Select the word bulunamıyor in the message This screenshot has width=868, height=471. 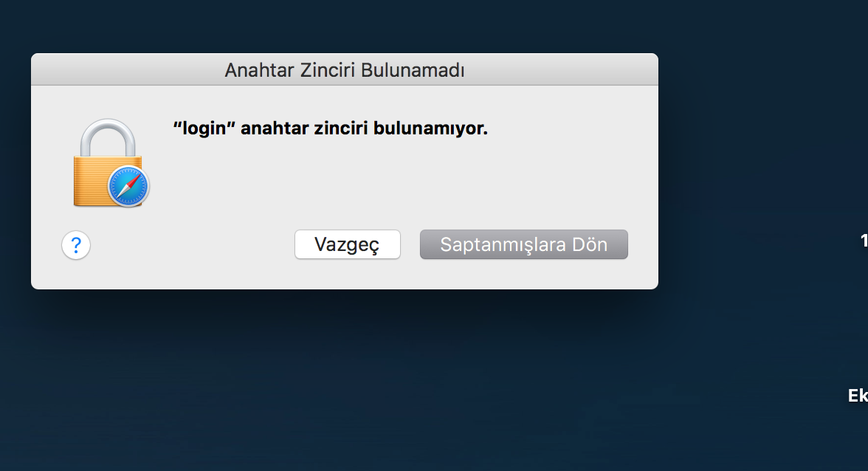pos(431,128)
